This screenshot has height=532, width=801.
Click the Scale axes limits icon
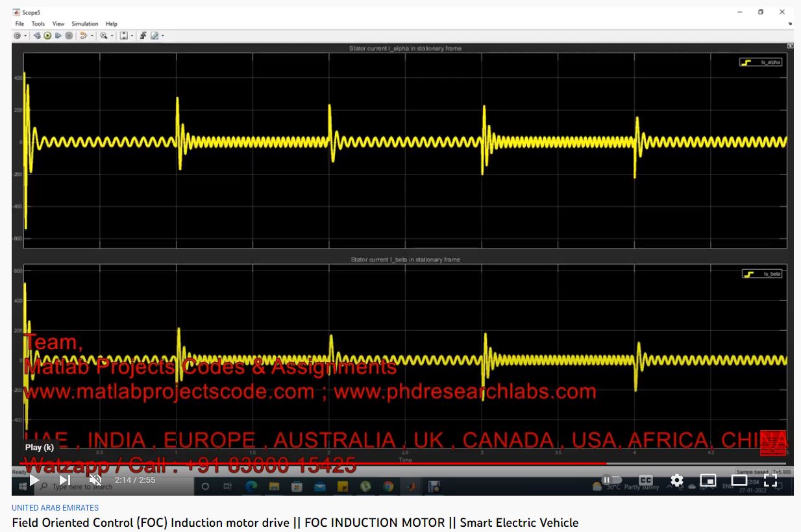[124, 36]
